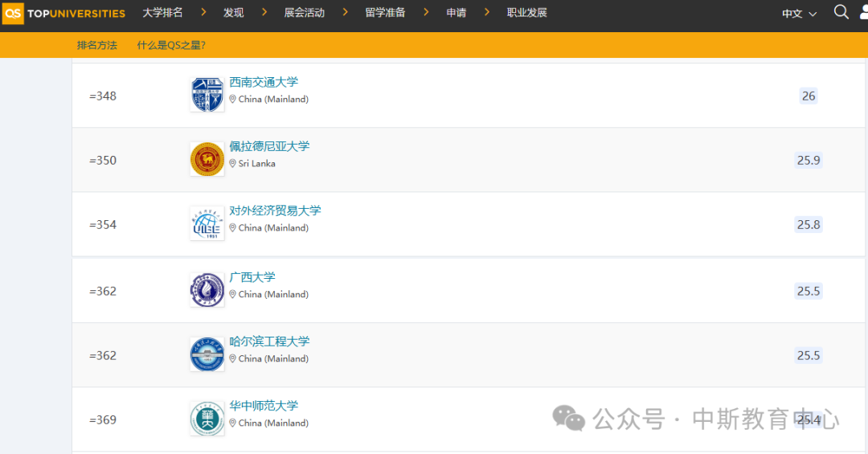This screenshot has width=868, height=454.
Task: Click the QS TopUniversities logo
Action: (64, 13)
